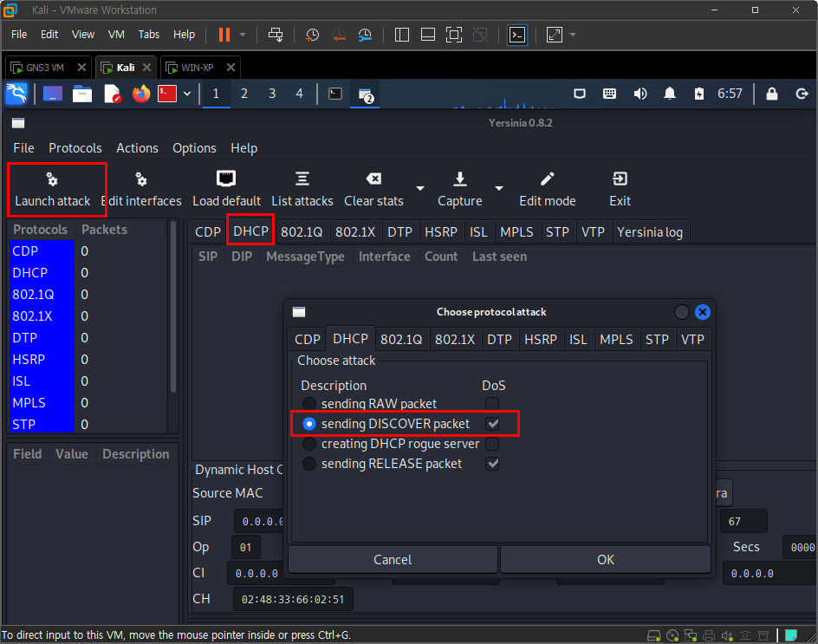Select the STP tab in Choose protocol attack dialog
The height and width of the screenshot is (644, 818).
pos(657,339)
